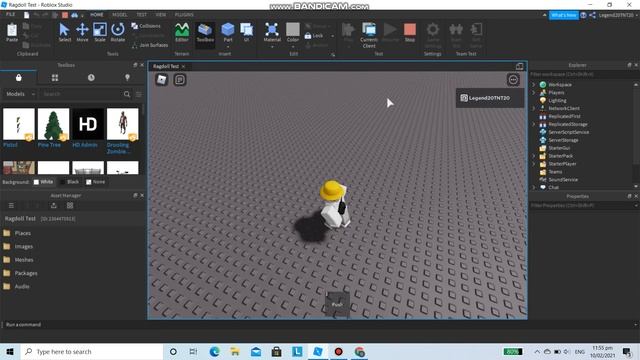Click the Toolbox search field
Screen dimensions: 640x360
click(x=81, y=94)
